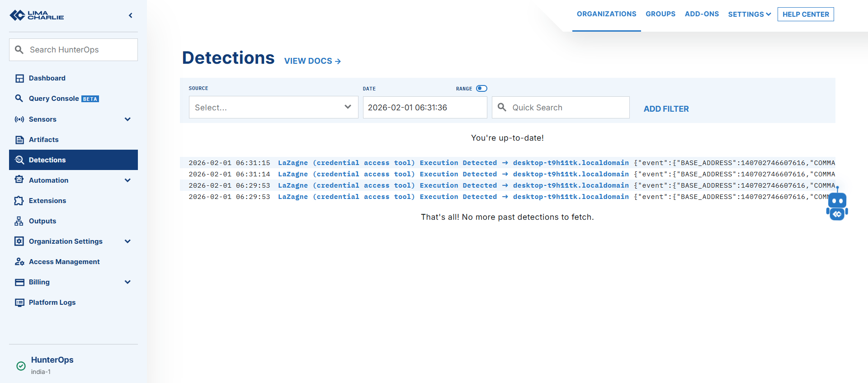Go to Artifacts page
This screenshot has width=868, height=383.
[x=73, y=140]
